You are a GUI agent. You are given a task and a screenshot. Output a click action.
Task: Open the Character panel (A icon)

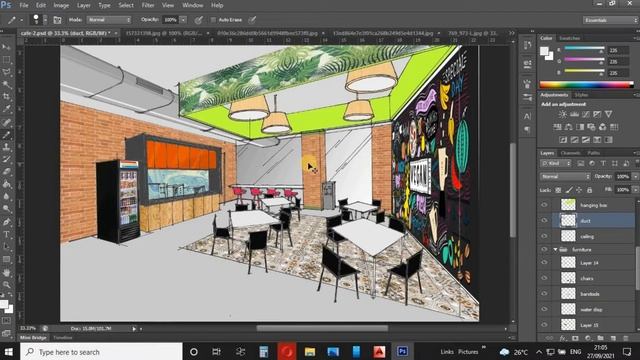[x=527, y=116]
